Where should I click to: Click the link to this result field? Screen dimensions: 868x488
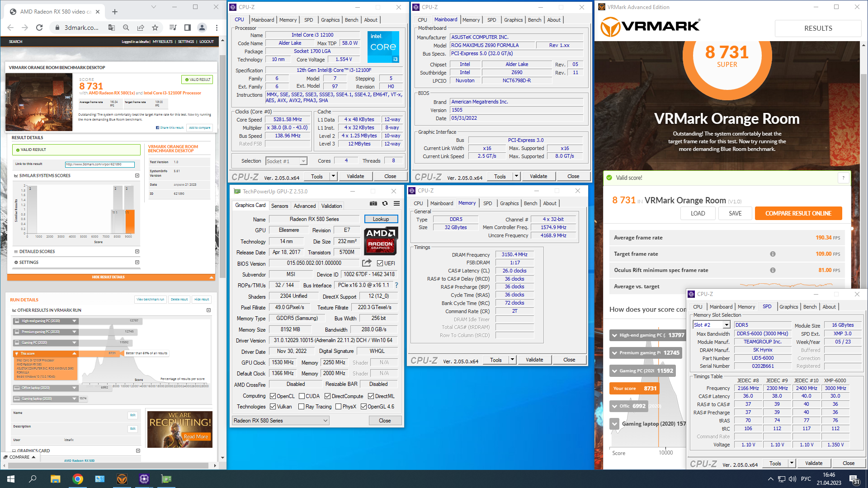(99, 164)
